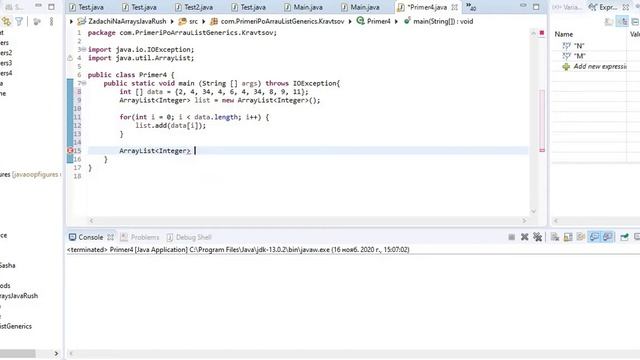Expand arrow before Primer4 class breadcrumb
The width and height of the screenshot is (640, 360).
click(350, 21)
